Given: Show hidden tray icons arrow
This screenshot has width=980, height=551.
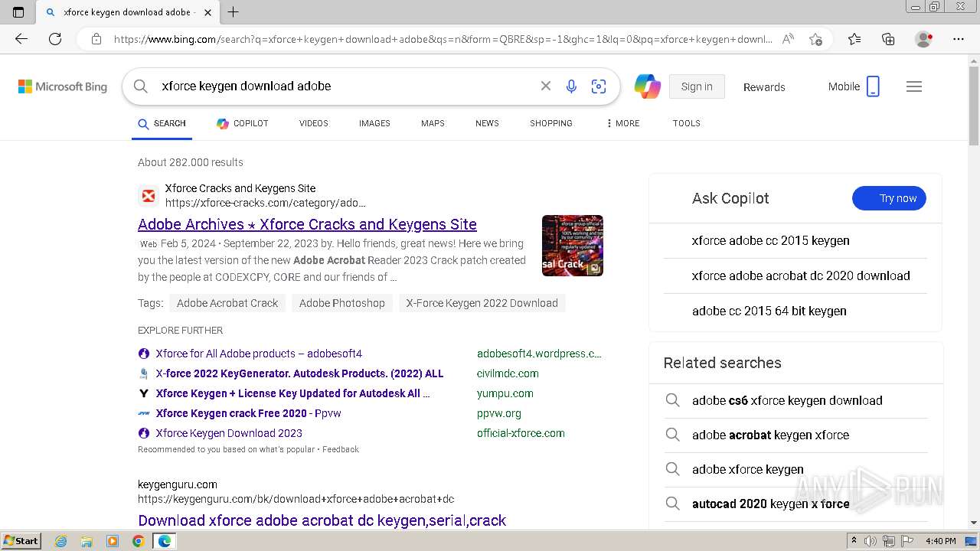Looking at the screenshot, I should pos(854,541).
